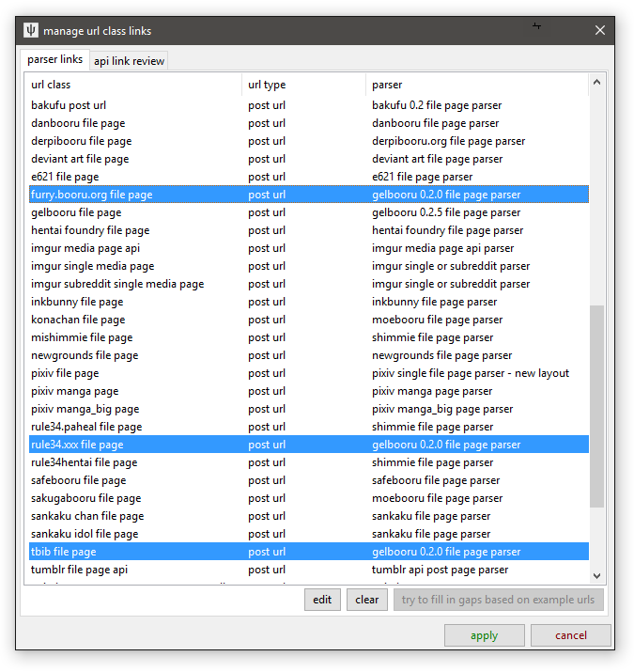Image resolution: width=634 pixels, height=672 pixels.
Task: Click the pixiv manga_big page parser cell
Action: click(442, 409)
